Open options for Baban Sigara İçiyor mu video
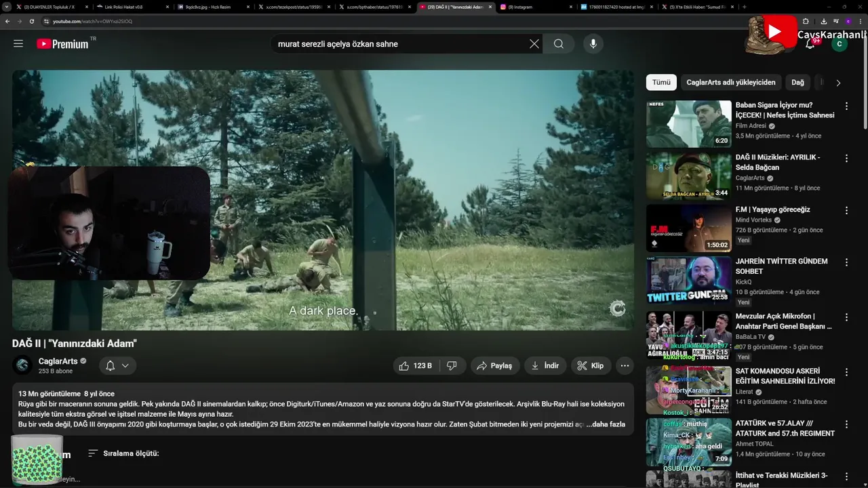This screenshot has height=488, width=868. pyautogui.click(x=846, y=106)
